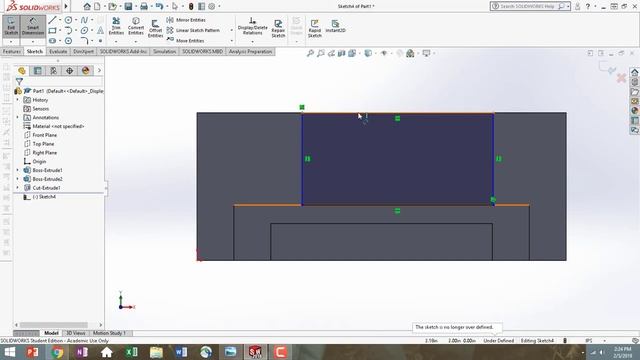This screenshot has height=360, width=640.
Task: Open Excel from the Windows taskbar
Action: point(131,352)
